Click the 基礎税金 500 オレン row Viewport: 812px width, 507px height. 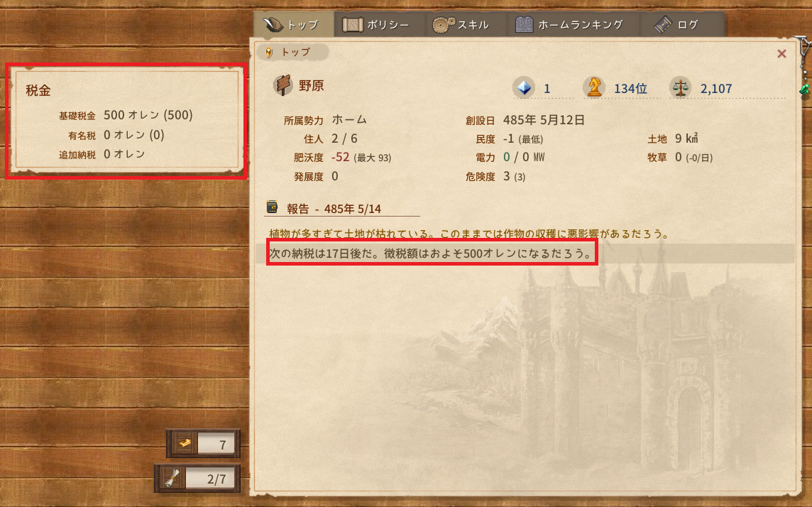[x=126, y=115]
